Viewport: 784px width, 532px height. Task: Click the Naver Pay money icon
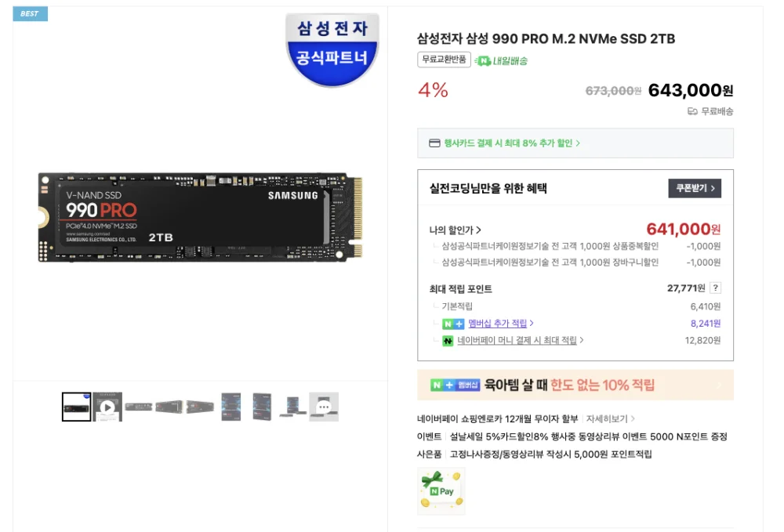click(x=448, y=341)
